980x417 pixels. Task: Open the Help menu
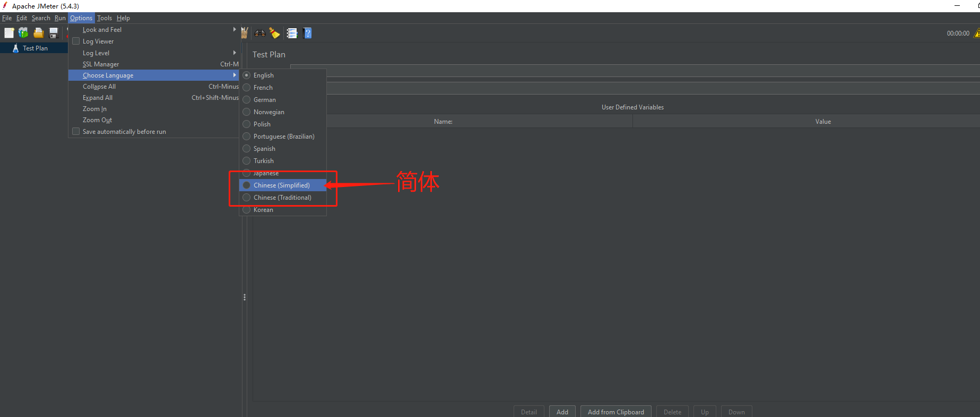[123, 18]
